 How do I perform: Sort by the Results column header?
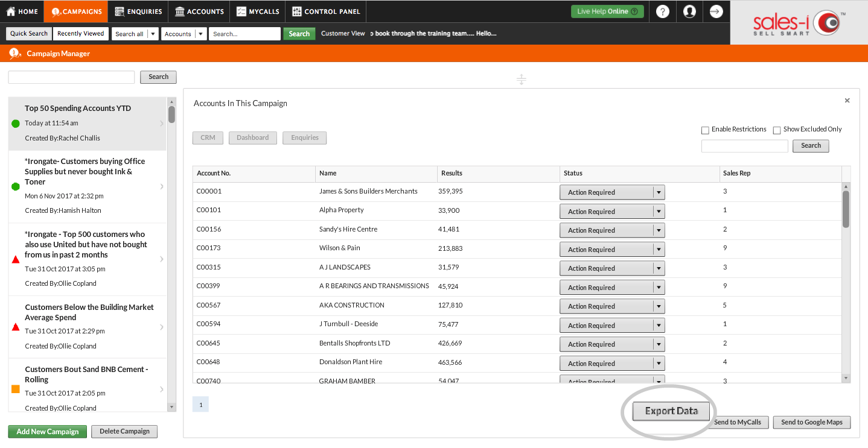499,174
